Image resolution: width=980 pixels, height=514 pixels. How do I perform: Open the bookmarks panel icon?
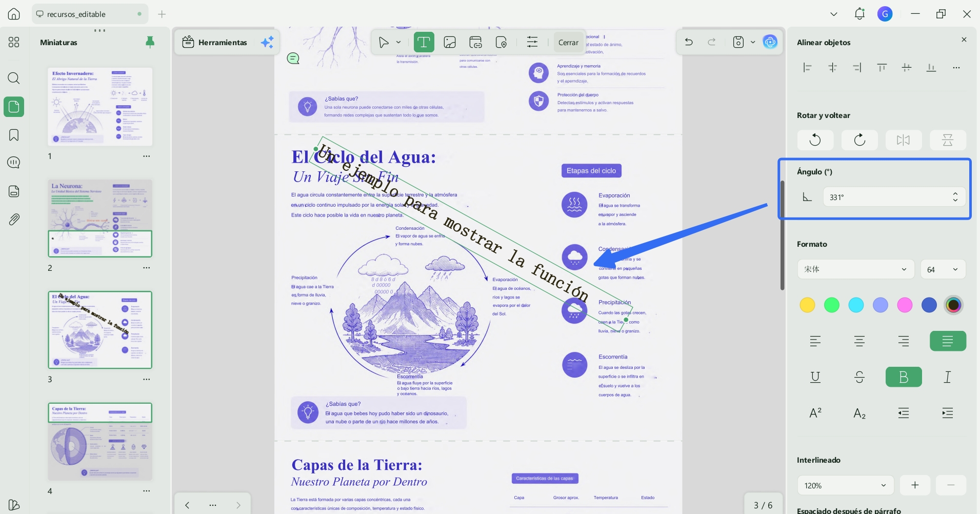(14, 135)
